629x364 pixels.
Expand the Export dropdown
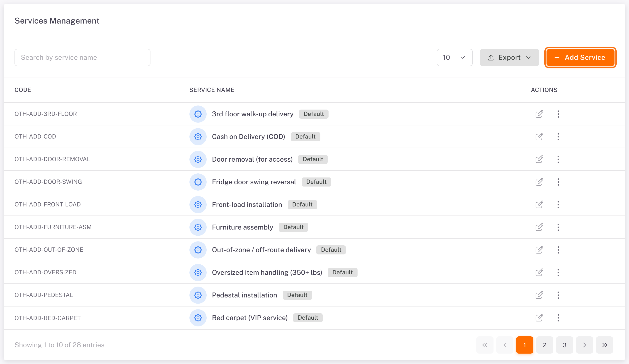coord(509,57)
